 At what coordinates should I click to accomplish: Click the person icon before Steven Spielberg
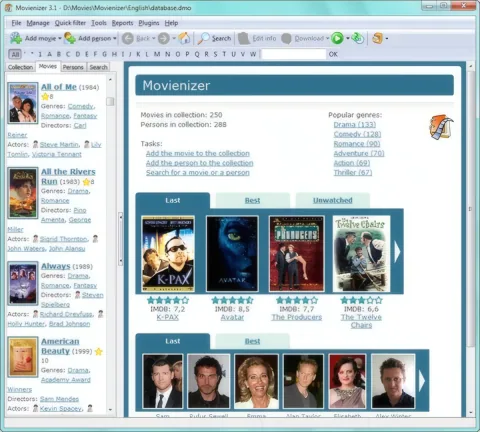pyautogui.click(x=77, y=295)
